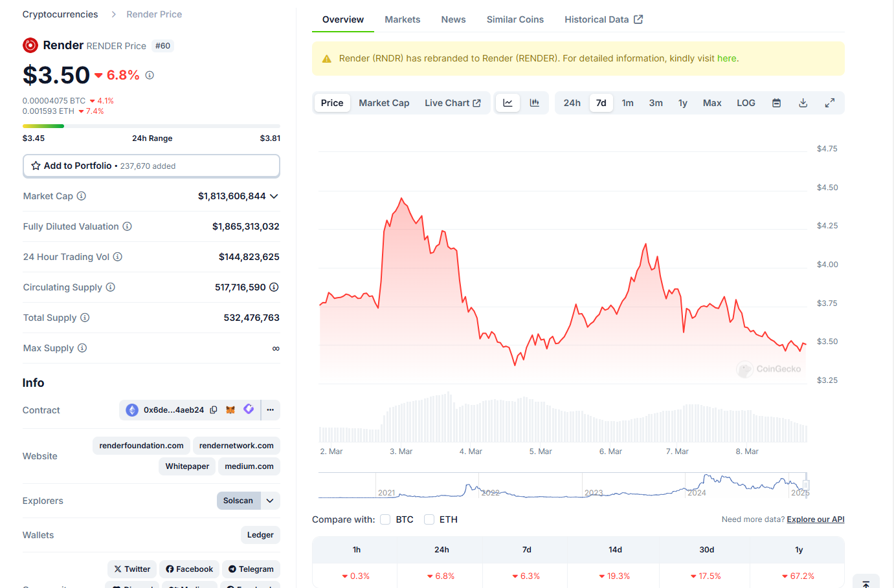Select the 1y chart range
Image resolution: width=894 pixels, height=588 pixels.
(683, 103)
